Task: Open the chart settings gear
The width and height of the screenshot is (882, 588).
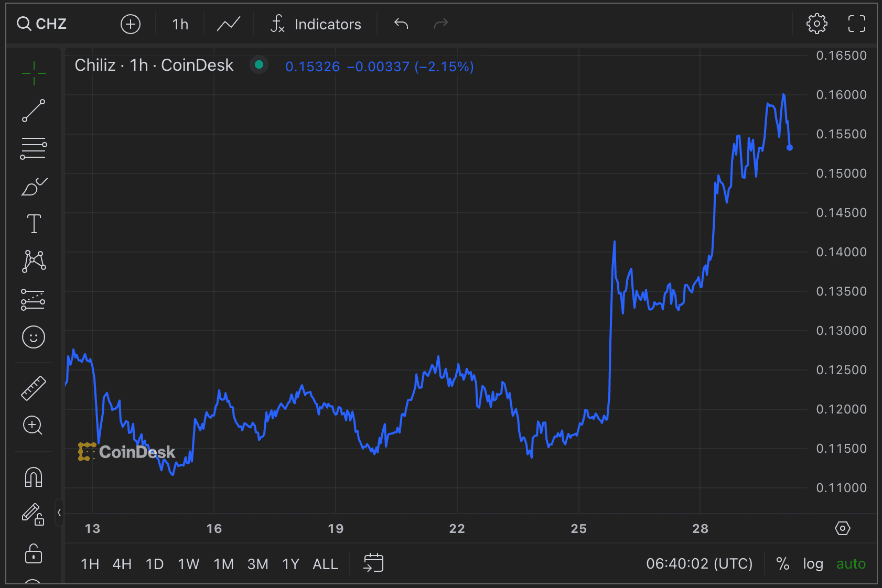Action: [x=816, y=24]
